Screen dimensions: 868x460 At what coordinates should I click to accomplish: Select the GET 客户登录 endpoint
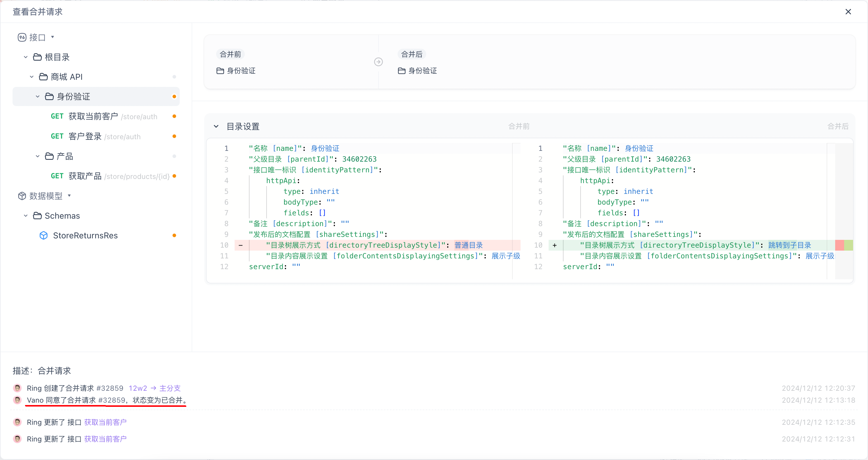click(84, 136)
